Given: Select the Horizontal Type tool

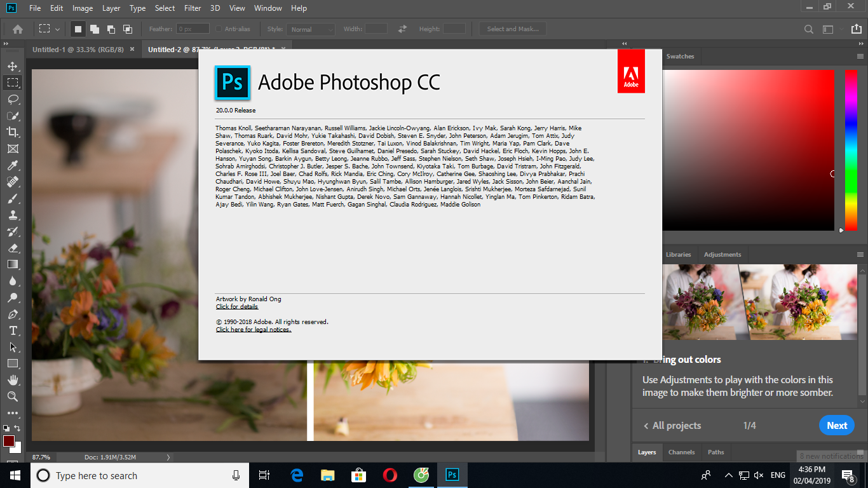Looking at the screenshot, I should click(x=13, y=330).
